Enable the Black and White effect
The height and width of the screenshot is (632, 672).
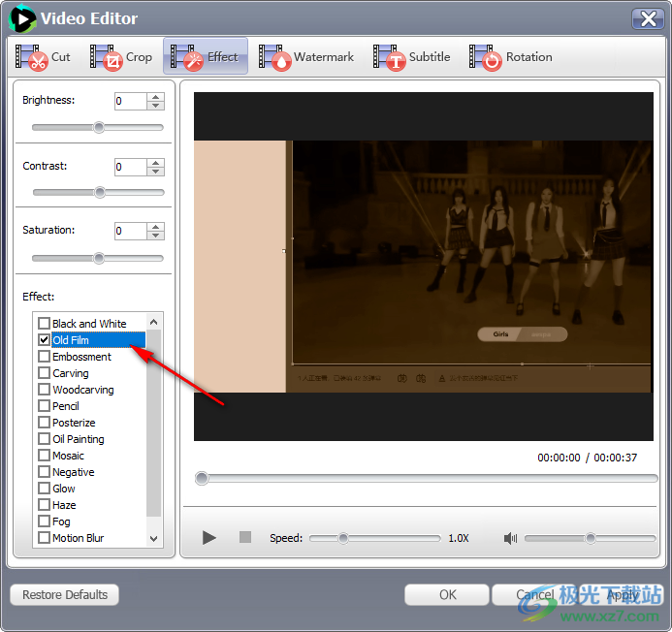(x=44, y=323)
